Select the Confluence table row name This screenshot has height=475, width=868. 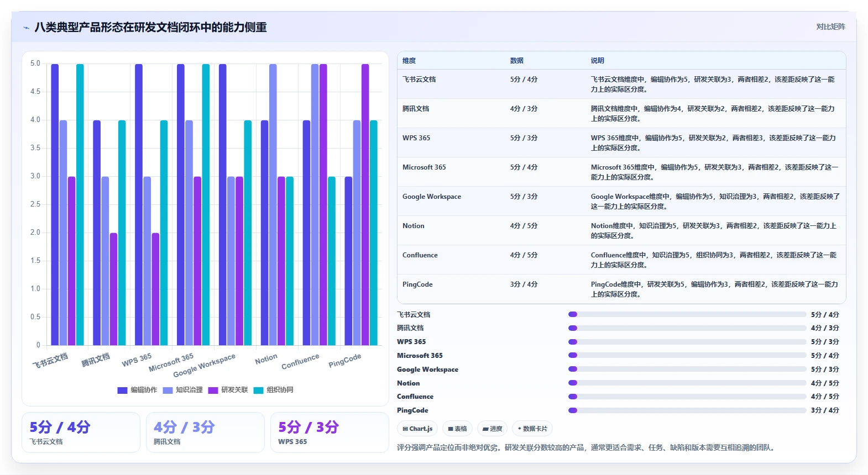[x=420, y=255]
